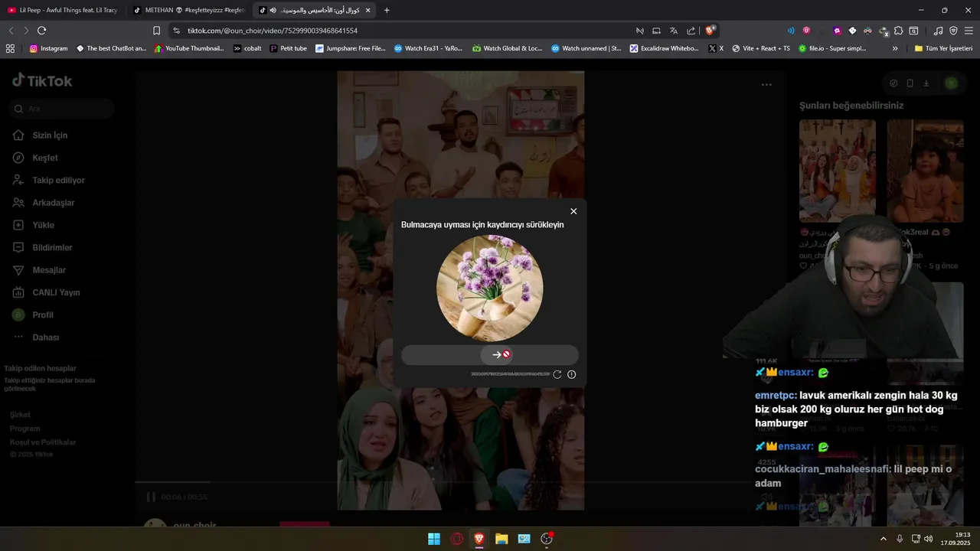The height and width of the screenshot is (551, 980).
Task: Toggle Brave Shields lion icon
Action: tap(710, 31)
